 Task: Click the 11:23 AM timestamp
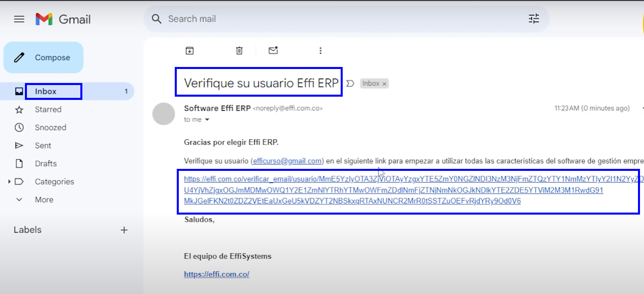tap(592, 108)
